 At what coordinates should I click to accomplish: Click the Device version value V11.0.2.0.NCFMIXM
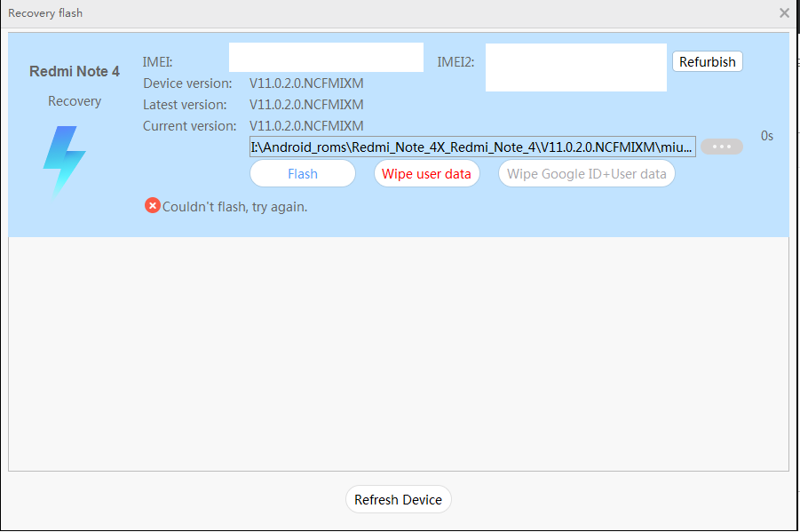point(306,83)
